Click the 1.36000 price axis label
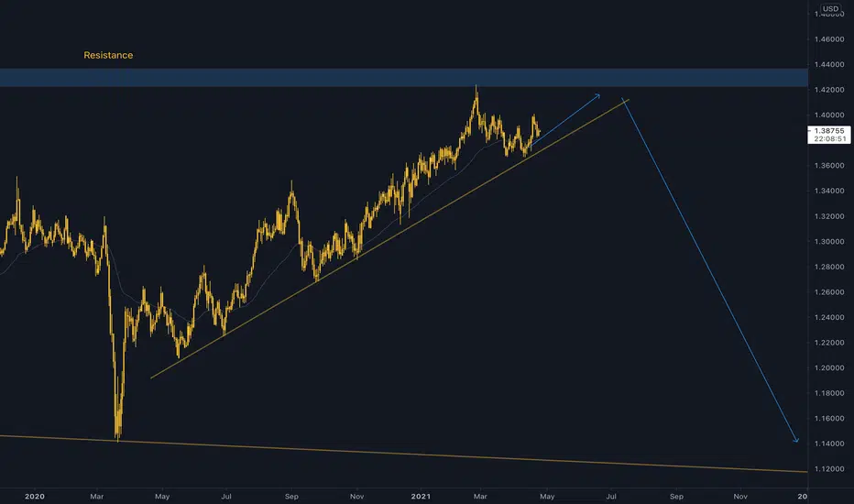Image resolution: width=854 pixels, height=504 pixels. point(829,166)
